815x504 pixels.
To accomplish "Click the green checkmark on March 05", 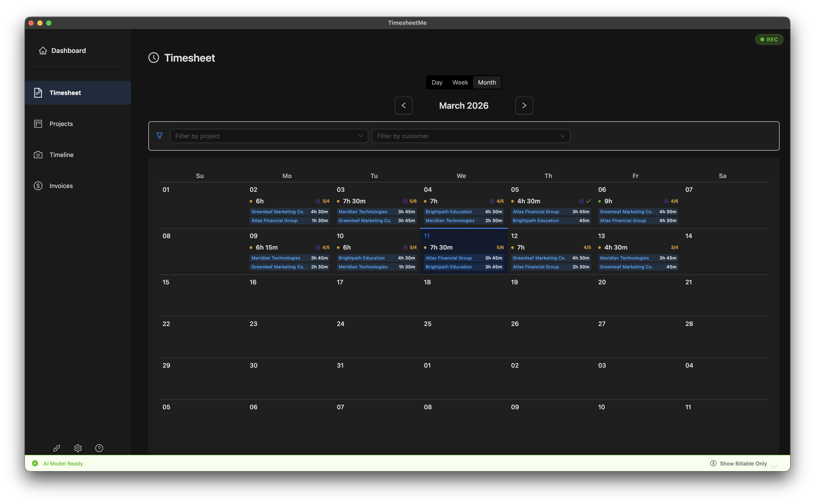I will pyautogui.click(x=588, y=201).
